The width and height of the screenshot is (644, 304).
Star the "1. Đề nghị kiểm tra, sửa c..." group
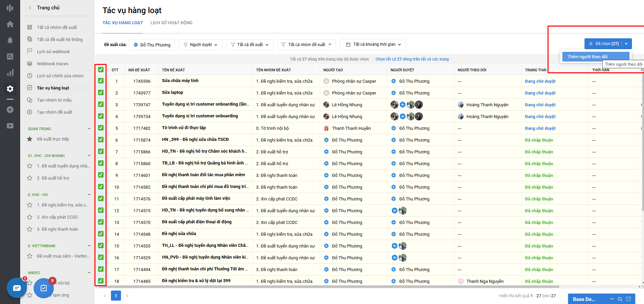pyautogui.click(x=30, y=205)
